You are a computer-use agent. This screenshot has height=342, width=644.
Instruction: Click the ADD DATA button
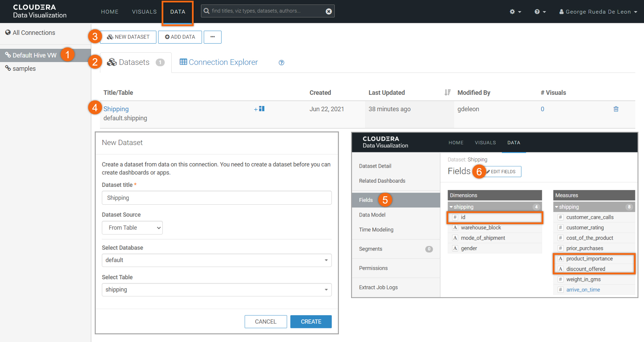coord(180,37)
